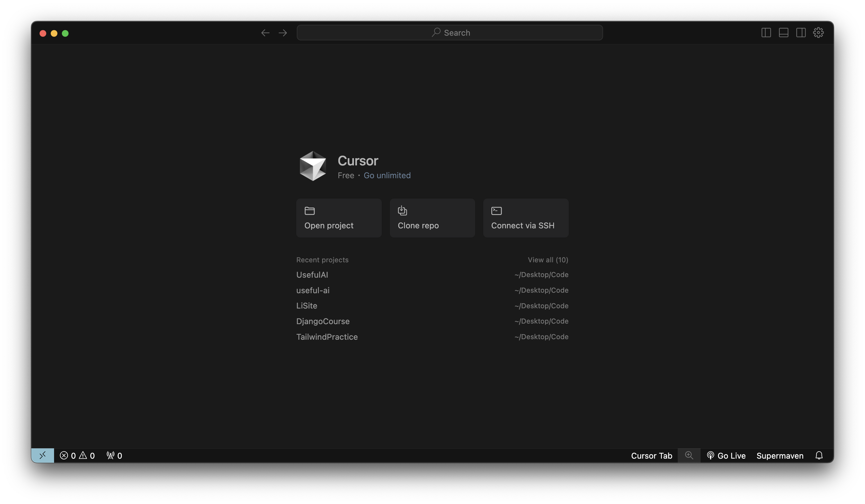
Task: Open the settings gear icon
Action: click(819, 32)
